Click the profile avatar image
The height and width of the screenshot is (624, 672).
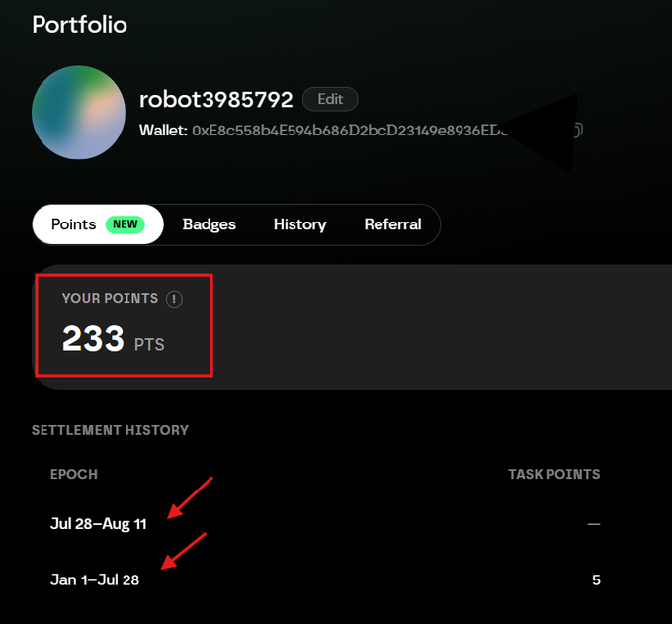click(78, 113)
